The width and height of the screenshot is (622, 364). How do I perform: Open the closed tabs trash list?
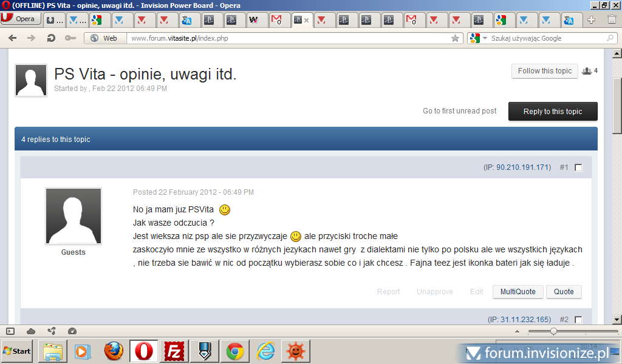[x=612, y=20]
